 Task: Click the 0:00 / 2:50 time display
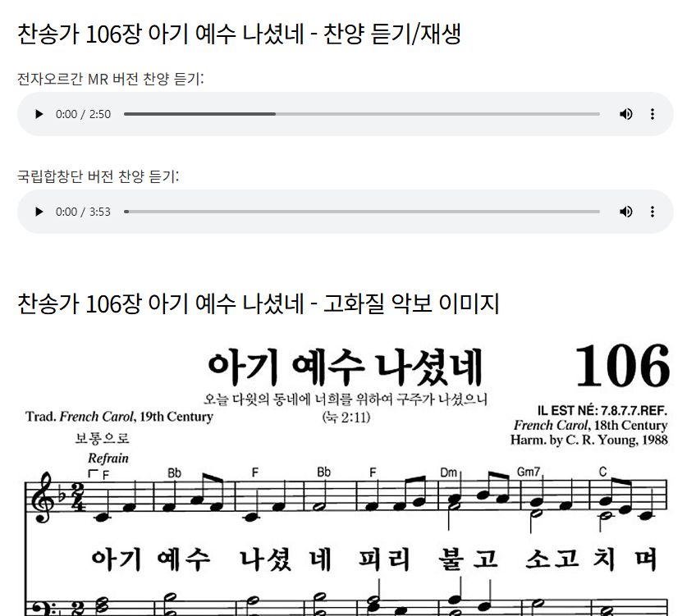click(x=83, y=114)
